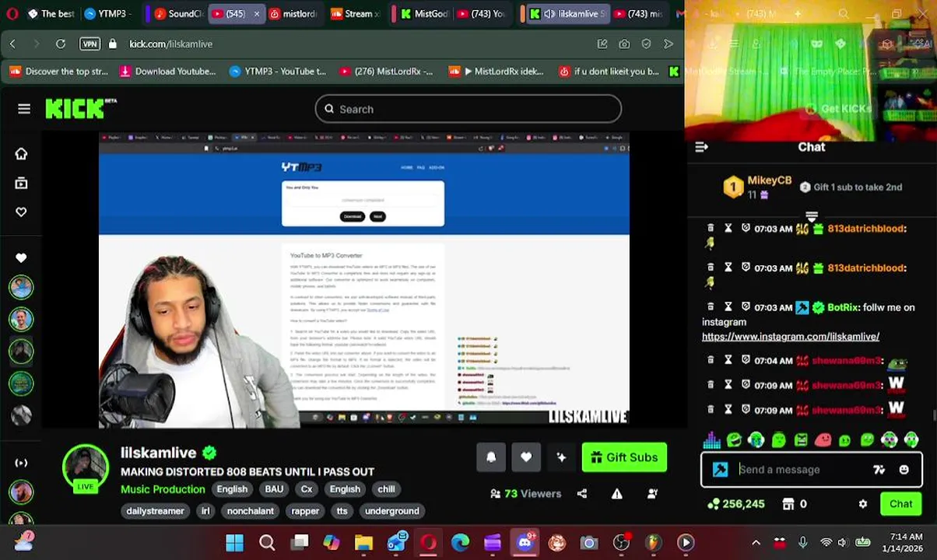Click the user icon right of report triangle
The height and width of the screenshot is (560, 937).
[x=652, y=493]
